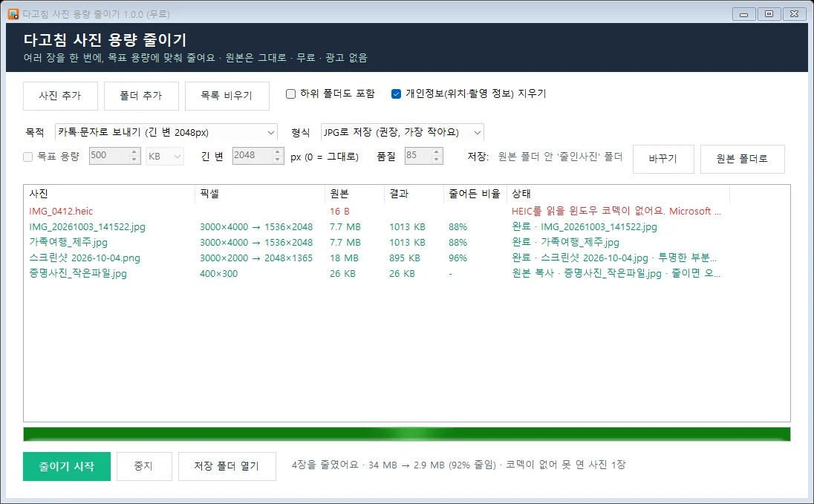The image size is (814, 504).
Task: Click the 16 B original size cell
Action: (x=339, y=212)
